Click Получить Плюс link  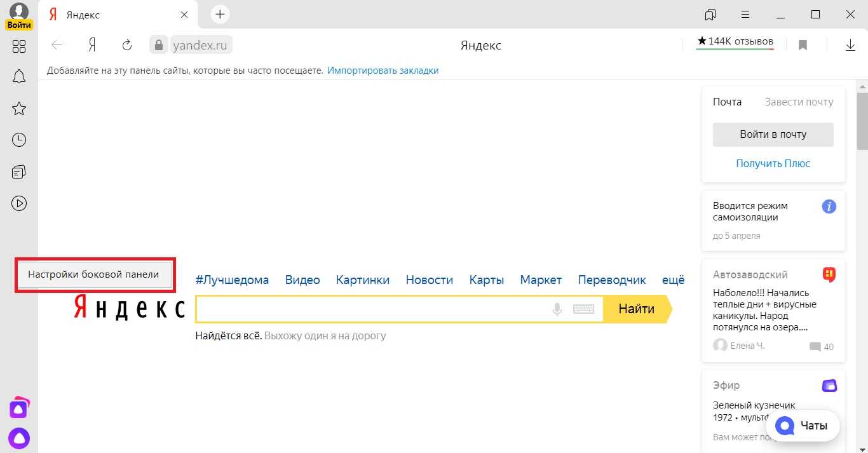(773, 163)
